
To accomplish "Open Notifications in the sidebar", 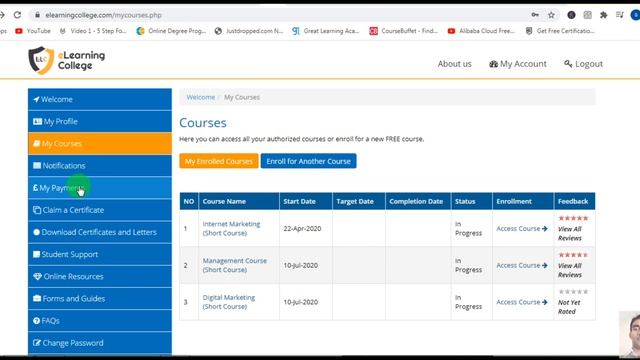I will (x=100, y=165).
